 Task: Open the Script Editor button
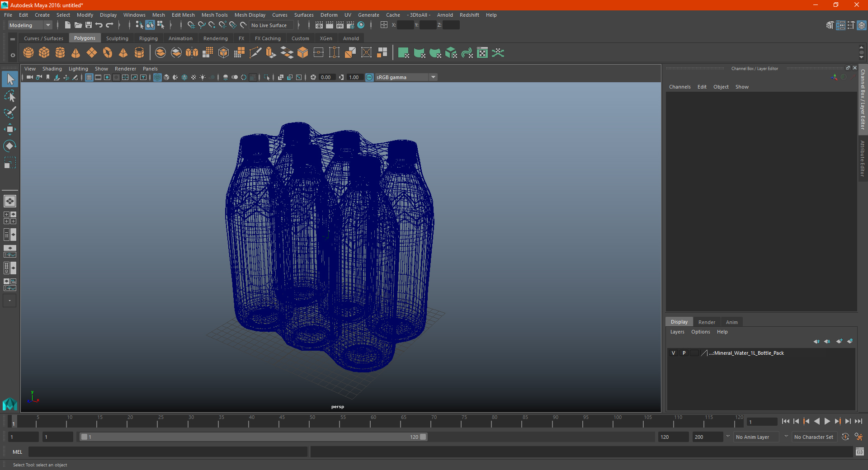pyautogui.click(x=860, y=451)
